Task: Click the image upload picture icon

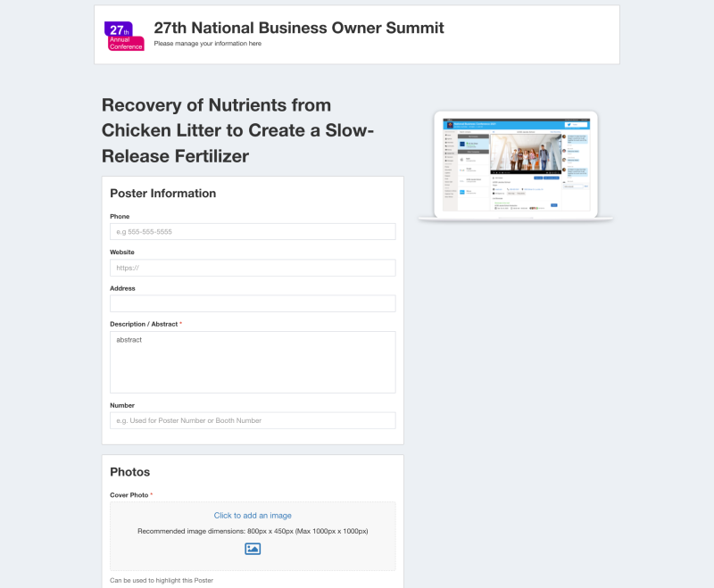Action: (253, 549)
